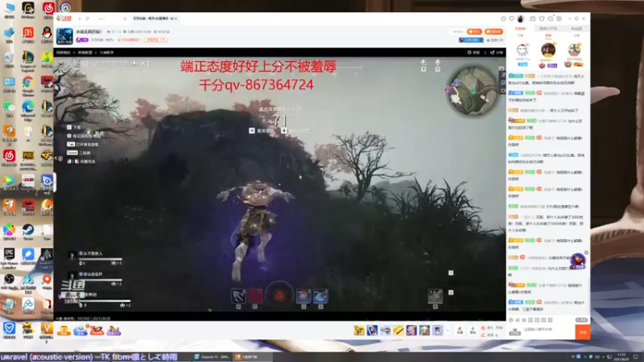
Task: Close the live-room tab with its X
Action: point(175,19)
